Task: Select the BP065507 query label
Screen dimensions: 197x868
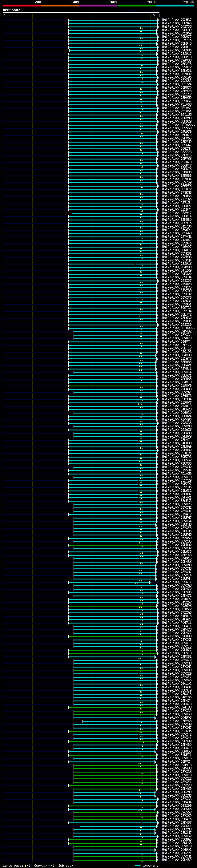Action: click(11, 10)
